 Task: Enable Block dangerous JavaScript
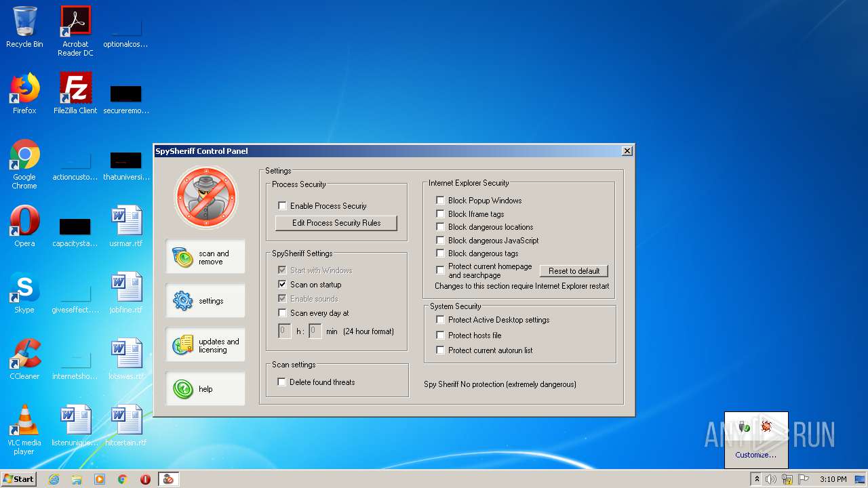coord(440,241)
